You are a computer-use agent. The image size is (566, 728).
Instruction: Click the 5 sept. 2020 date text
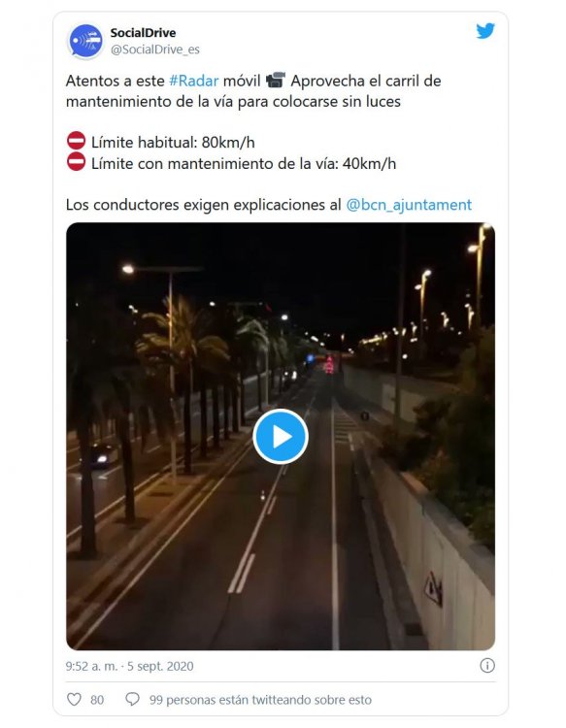(x=160, y=666)
